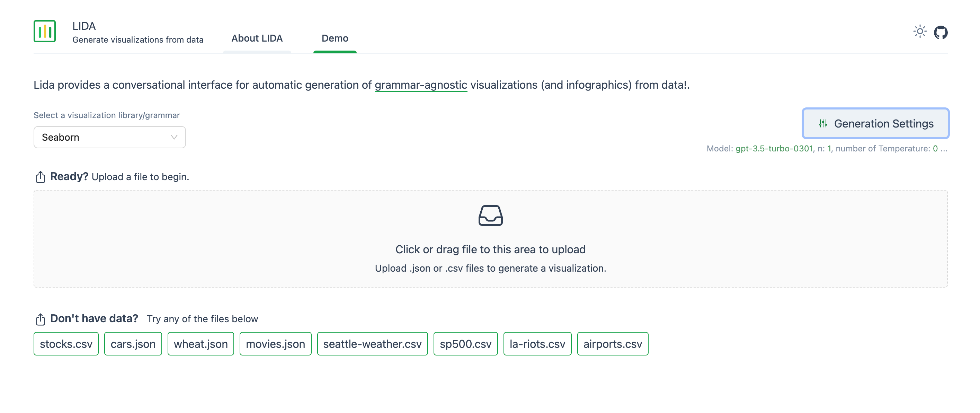The height and width of the screenshot is (413, 980).
Task: Click the gpt-3.5-turbo-0301 model text
Action: 774,148
